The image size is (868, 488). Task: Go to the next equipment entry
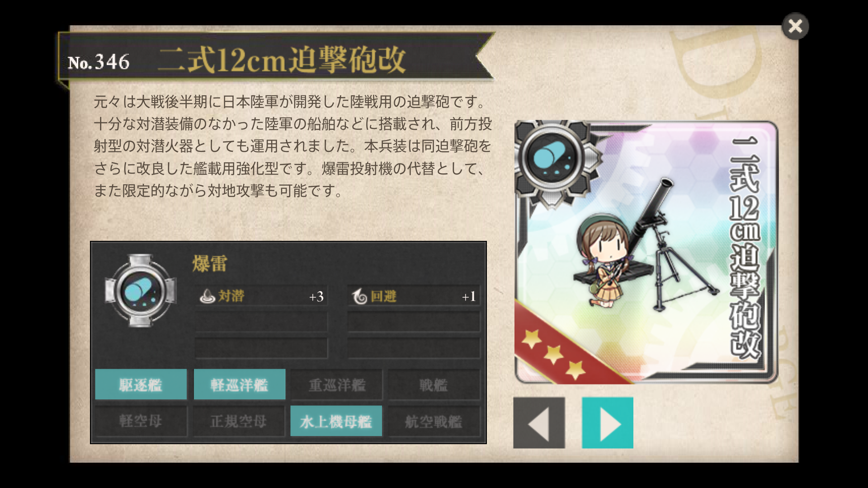608,423
